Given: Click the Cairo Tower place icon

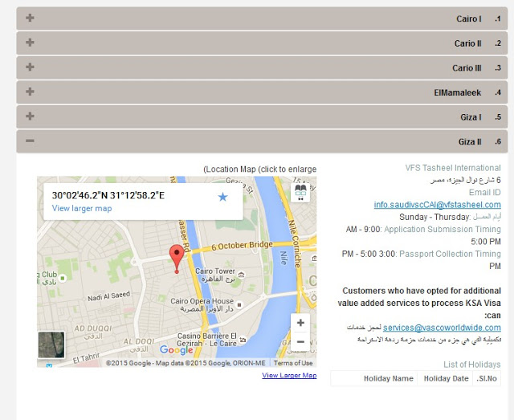Looking at the screenshot, I should click(x=241, y=275).
